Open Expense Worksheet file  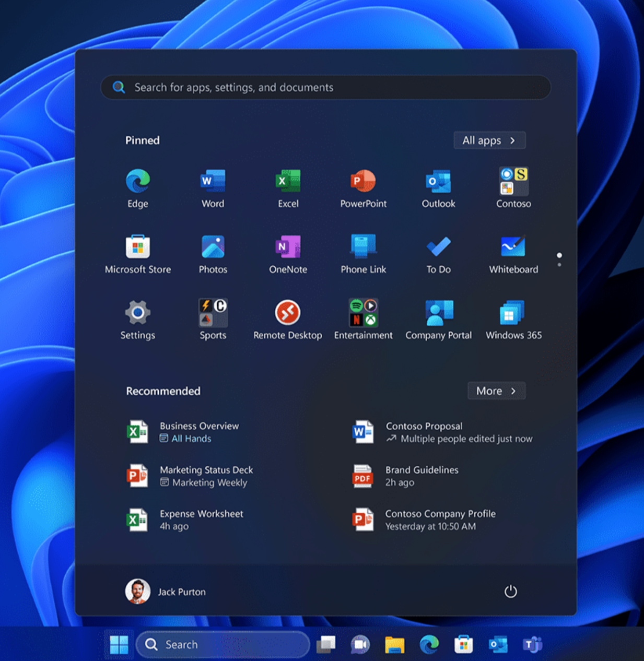click(185, 520)
